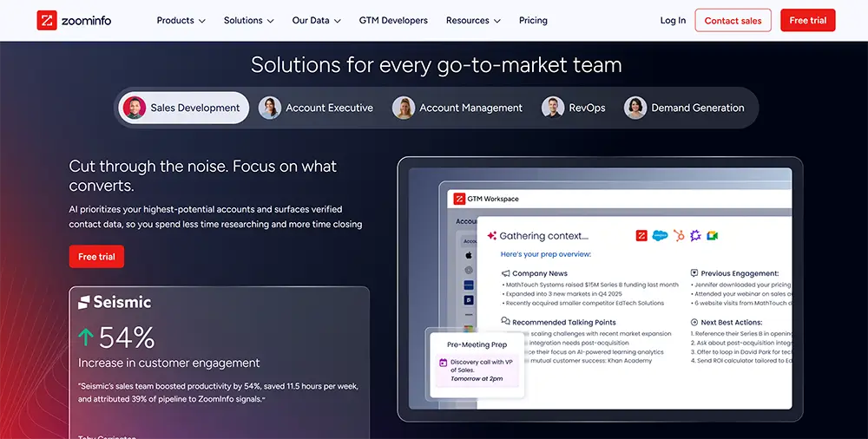
Task: Click the Seismic logo in the testimonial card
Action: 115,302
